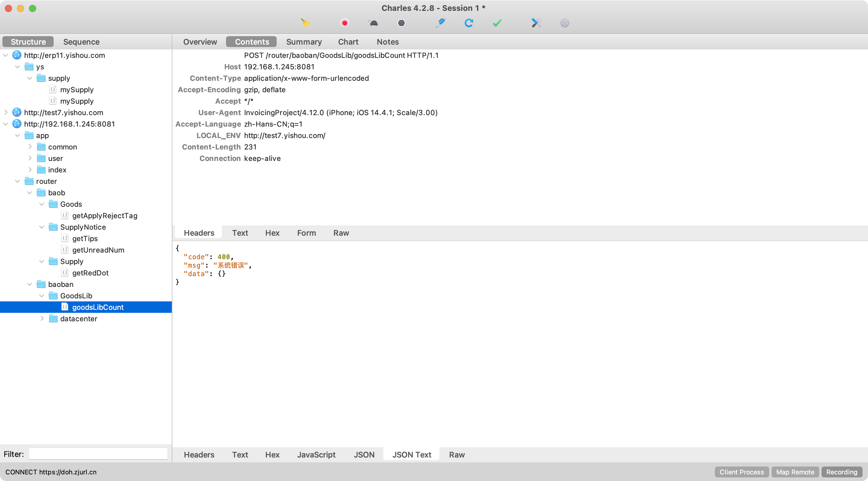Expand the user folder
Viewport: 868px width, 481px height.
[30, 158]
